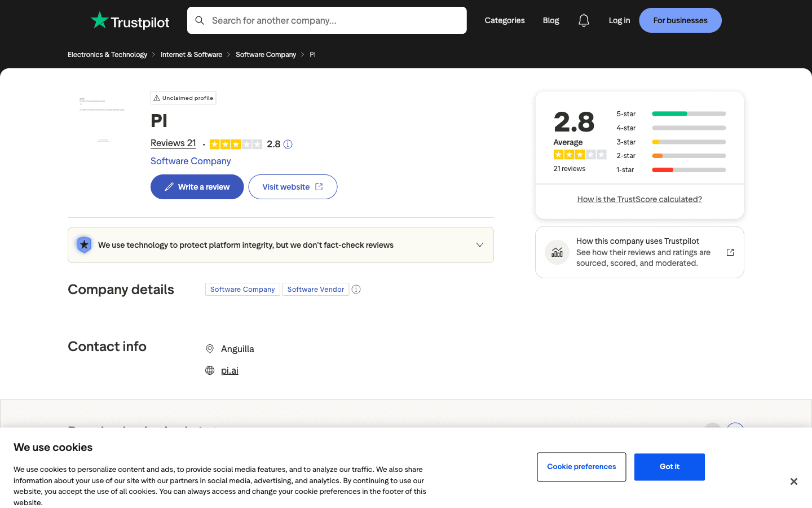Screen dimensions: 812x508
Task: Click the bar-chart icon in the Trustpilot usage card
Action: point(557,252)
